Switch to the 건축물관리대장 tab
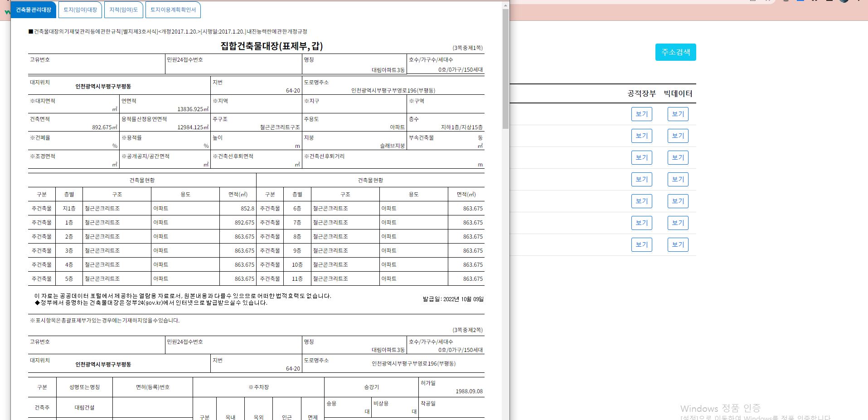Screen dimensions: 868x420 [x=34, y=10]
